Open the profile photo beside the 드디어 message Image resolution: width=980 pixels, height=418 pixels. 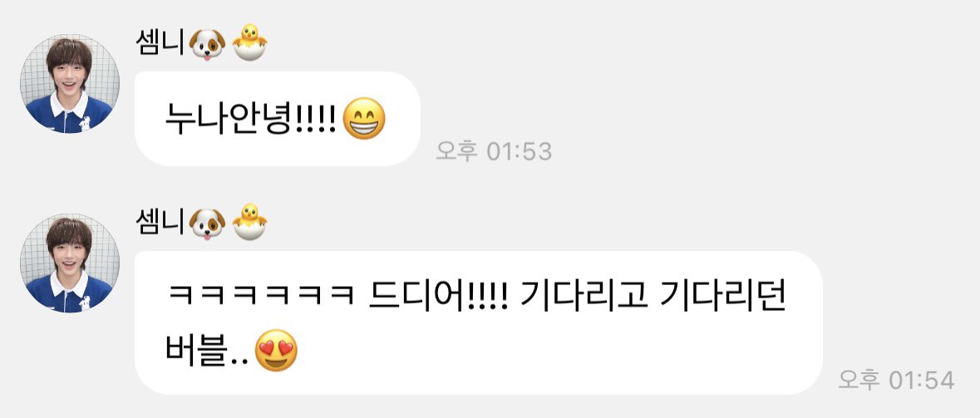pyautogui.click(x=69, y=263)
